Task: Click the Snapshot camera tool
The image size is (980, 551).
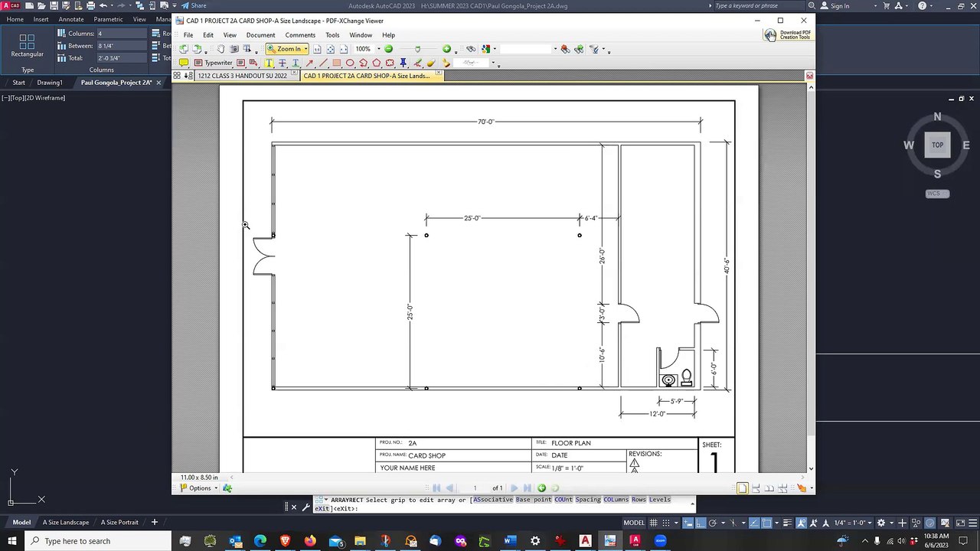Action: [234, 49]
